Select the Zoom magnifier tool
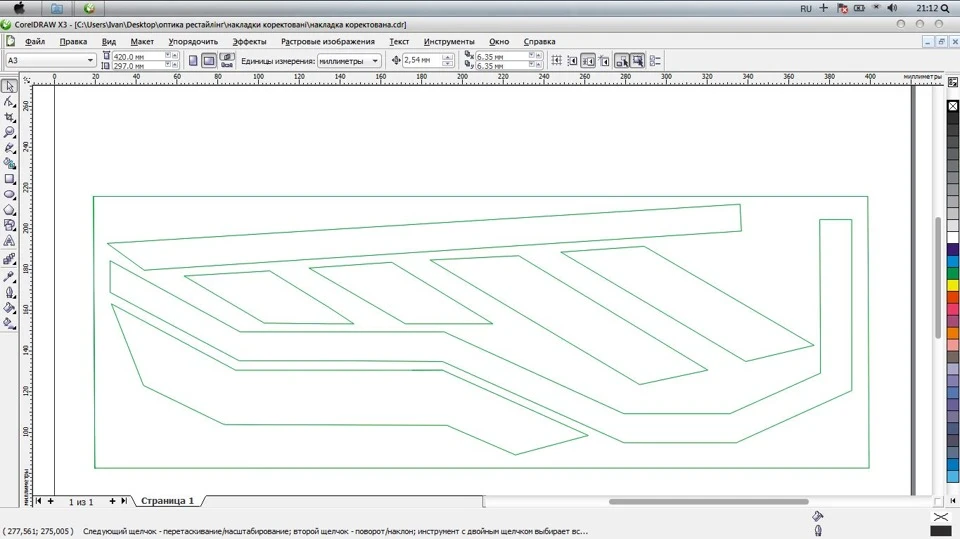 click(9, 132)
